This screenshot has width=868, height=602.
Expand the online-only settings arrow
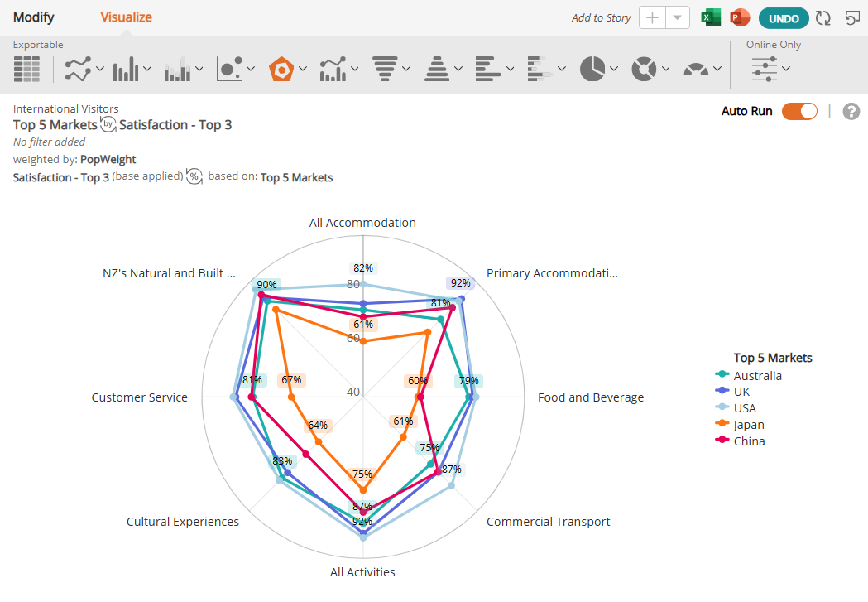click(x=786, y=69)
